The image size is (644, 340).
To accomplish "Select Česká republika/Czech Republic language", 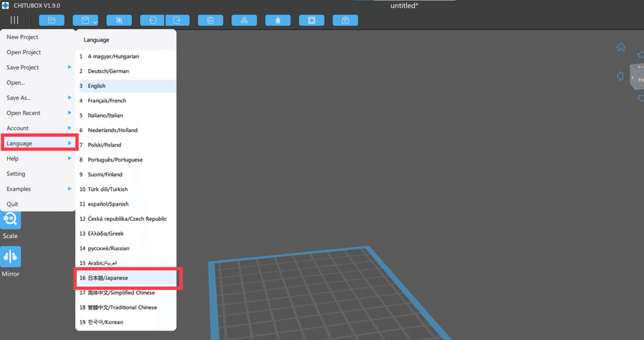I will 126,219.
